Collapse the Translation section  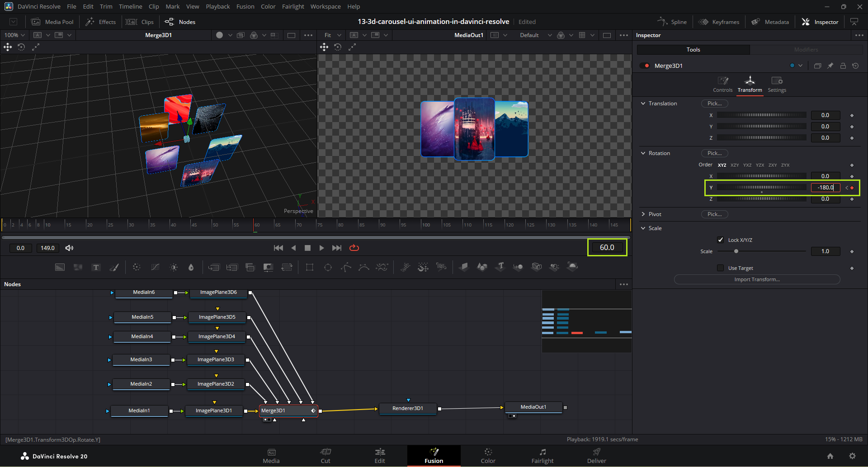643,104
